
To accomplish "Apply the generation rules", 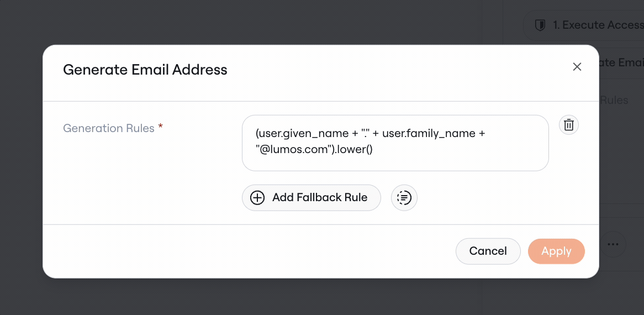I will pyautogui.click(x=556, y=251).
